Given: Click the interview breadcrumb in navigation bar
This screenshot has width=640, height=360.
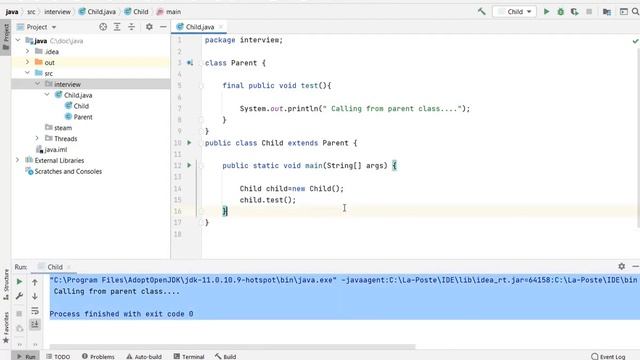Looking at the screenshot, I should (57, 12).
